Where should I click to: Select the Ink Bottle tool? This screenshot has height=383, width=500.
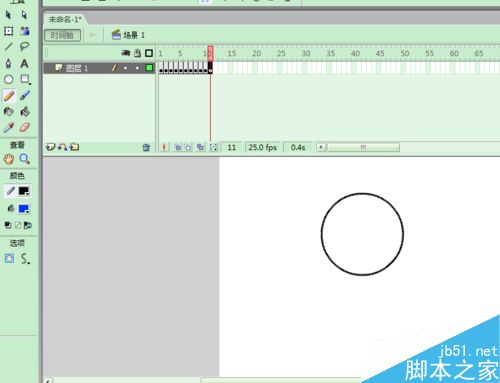[8, 111]
